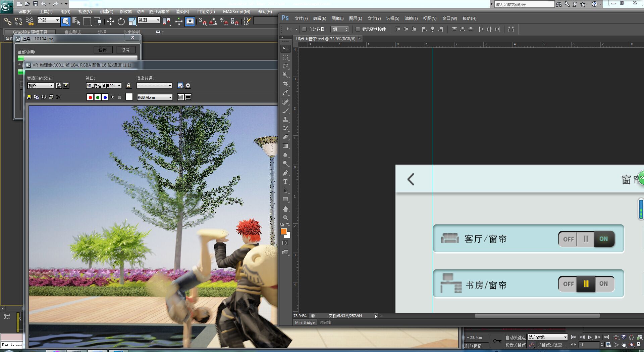Select the Lasso tool
This screenshot has height=352, width=644.
285,66
